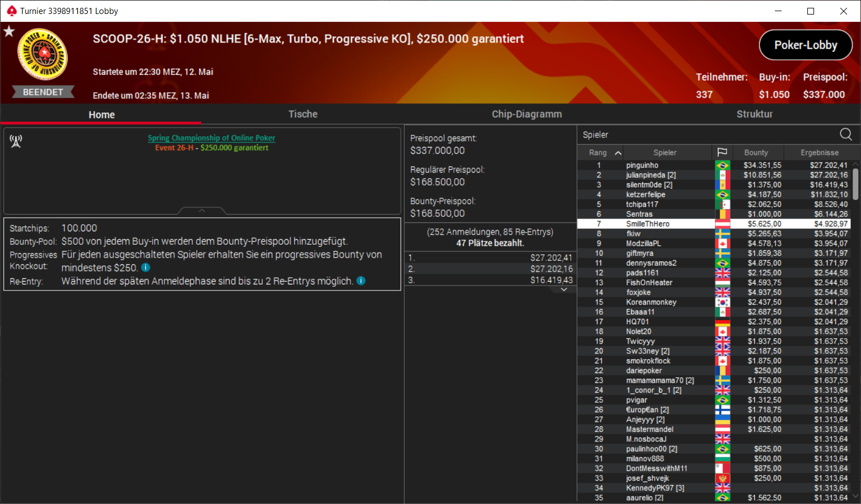
Task: Open the Chip-Diagramm tab
Action: pyautogui.click(x=527, y=114)
